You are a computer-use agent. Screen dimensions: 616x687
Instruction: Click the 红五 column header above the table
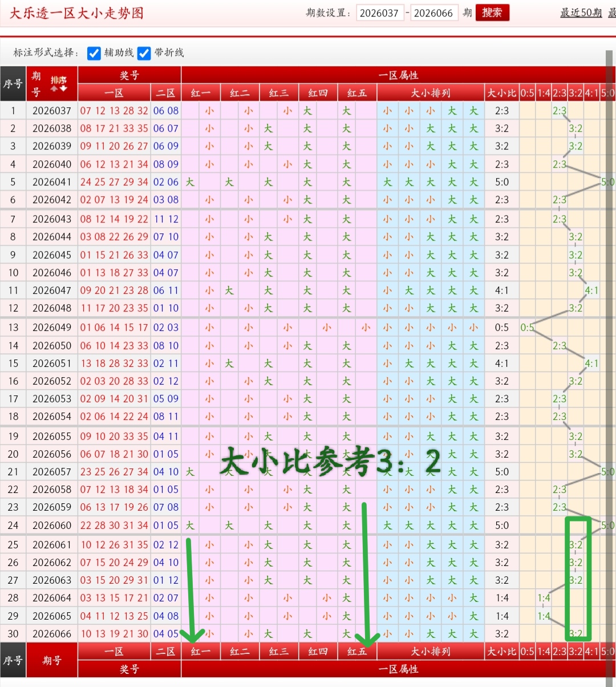tap(357, 93)
